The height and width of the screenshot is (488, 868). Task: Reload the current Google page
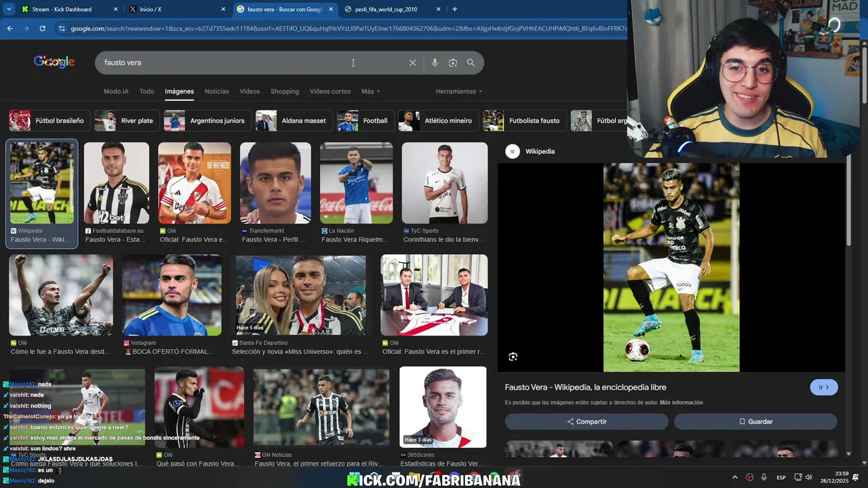tap(42, 28)
